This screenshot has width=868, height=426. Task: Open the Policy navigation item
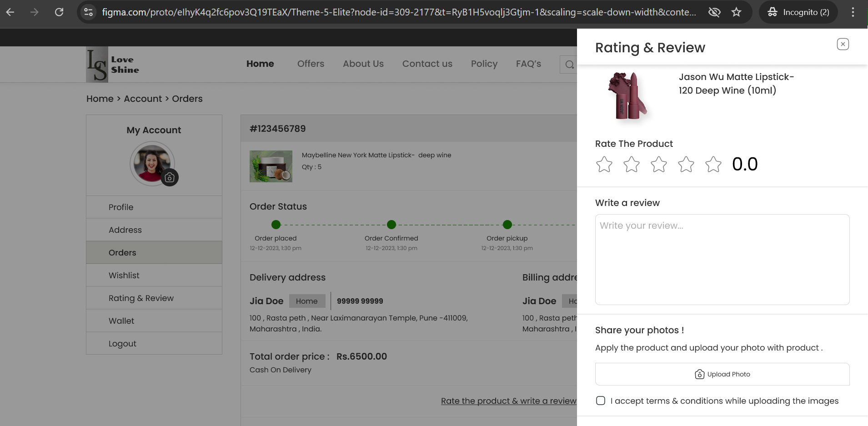pyautogui.click(x=484, y=64)
